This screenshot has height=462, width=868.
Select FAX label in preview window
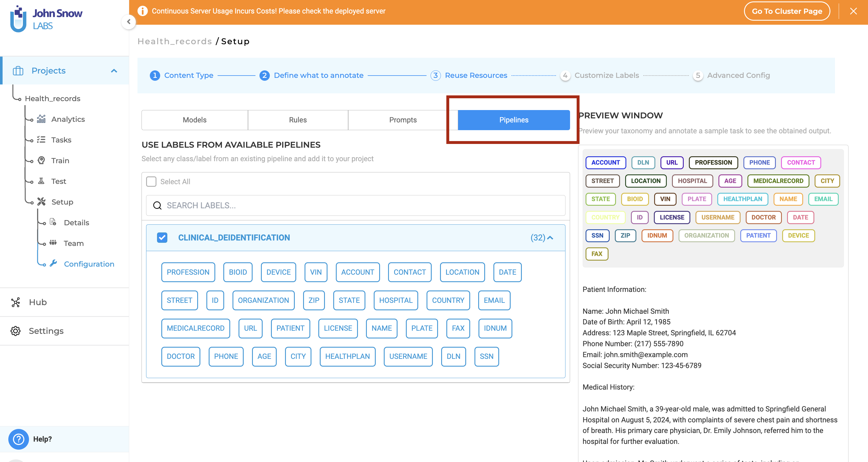[x=597, y=254]
